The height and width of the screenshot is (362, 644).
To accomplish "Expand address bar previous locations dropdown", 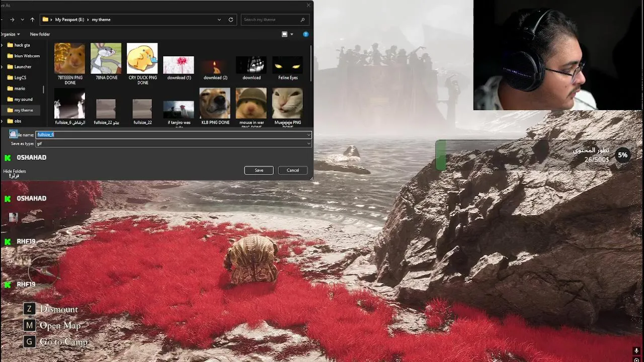I will 219,20.
